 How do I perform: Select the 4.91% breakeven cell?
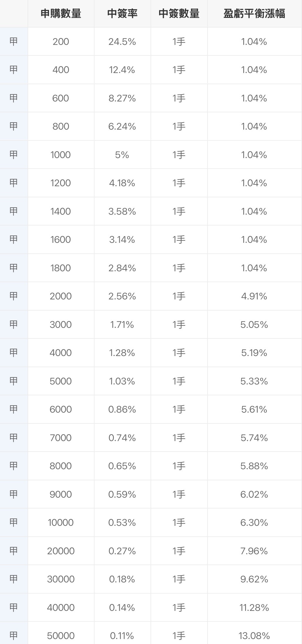tap(254, 296)
